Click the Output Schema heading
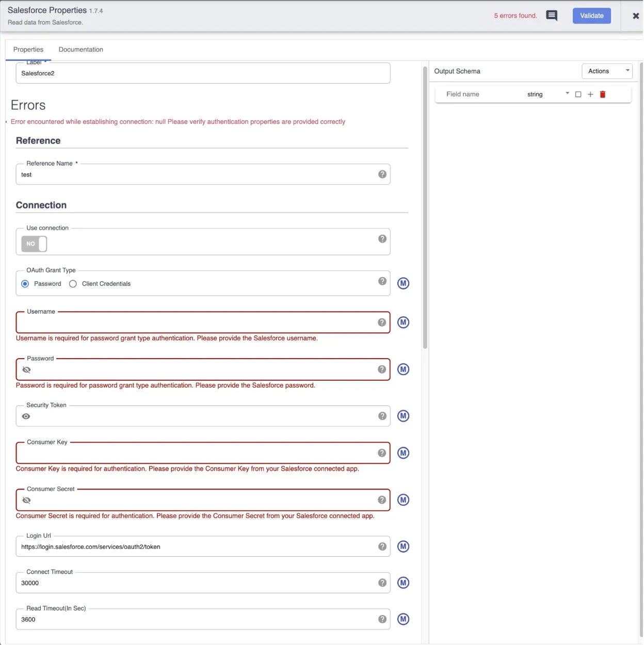This screenshot has height=645, width=644. pos(457,71)
